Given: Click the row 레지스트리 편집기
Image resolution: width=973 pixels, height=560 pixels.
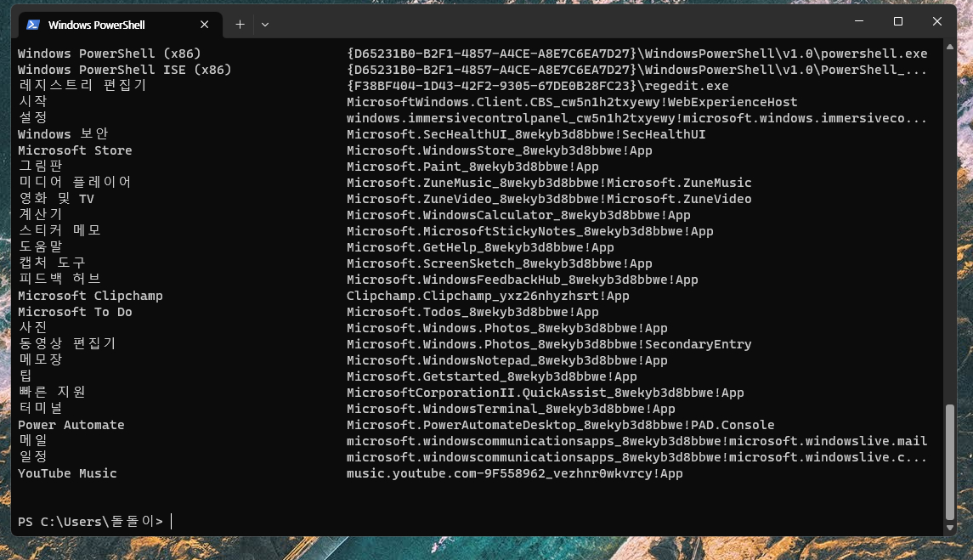Looking at the screenshot, I should (82, 86).
